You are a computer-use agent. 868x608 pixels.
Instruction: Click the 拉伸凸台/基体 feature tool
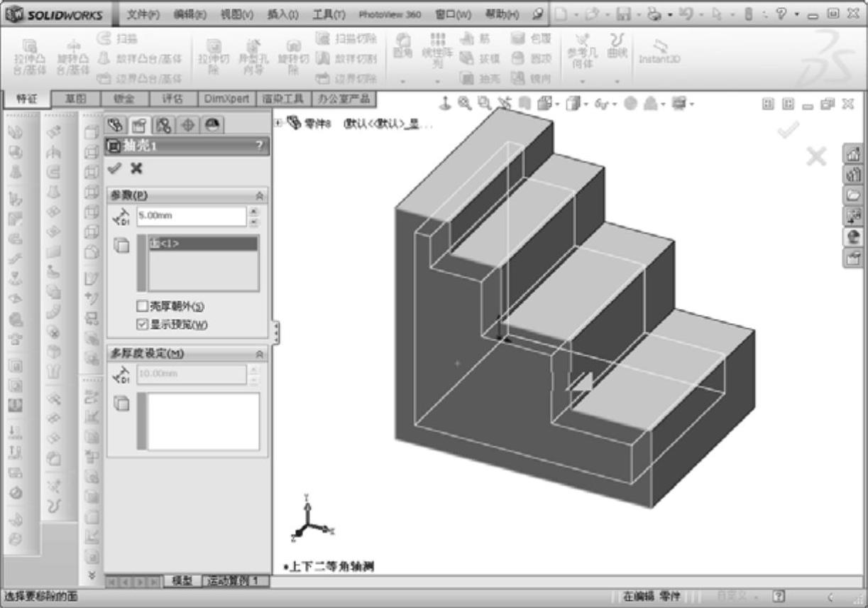click(x=30, y=57)
